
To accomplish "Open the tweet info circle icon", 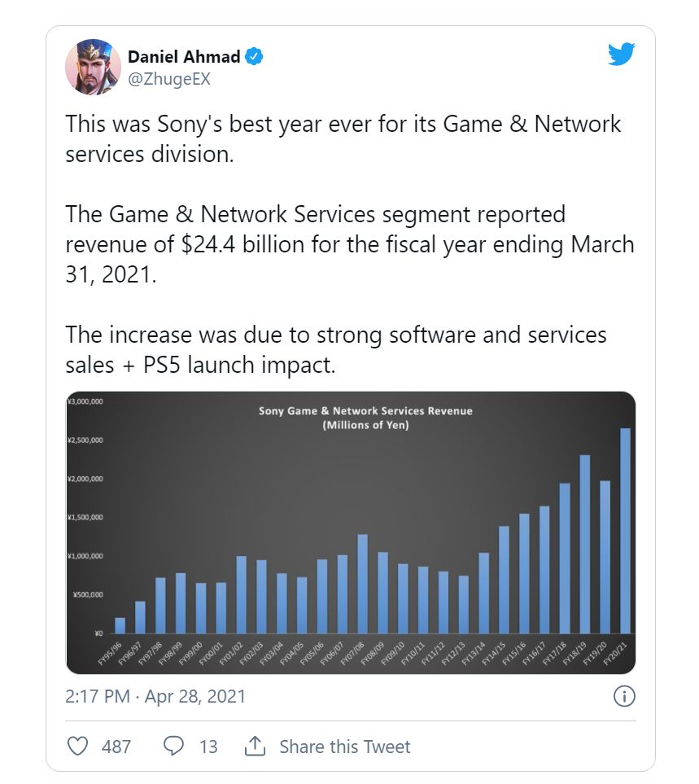I will coord(624,696).
